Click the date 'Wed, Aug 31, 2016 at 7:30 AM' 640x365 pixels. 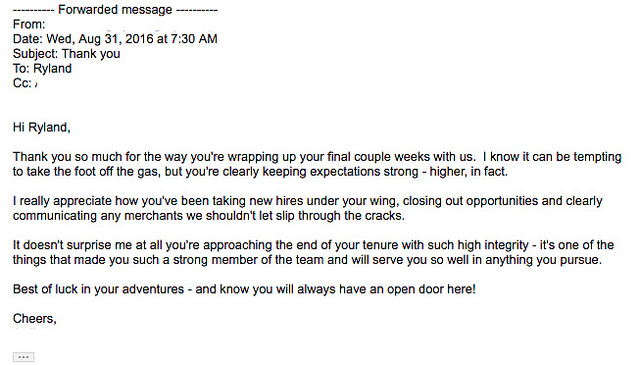(x=132, y=39)
